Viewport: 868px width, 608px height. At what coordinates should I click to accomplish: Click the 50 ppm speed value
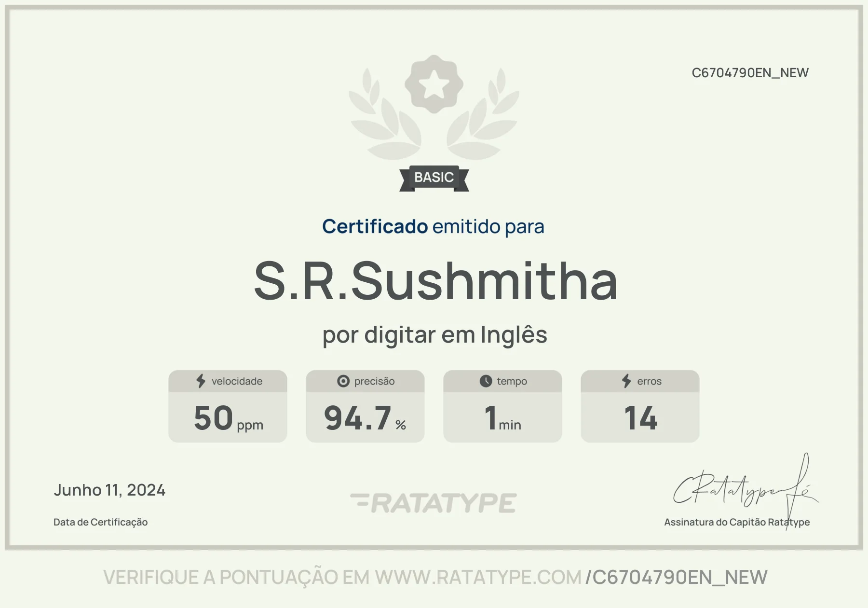pos(228,418)
